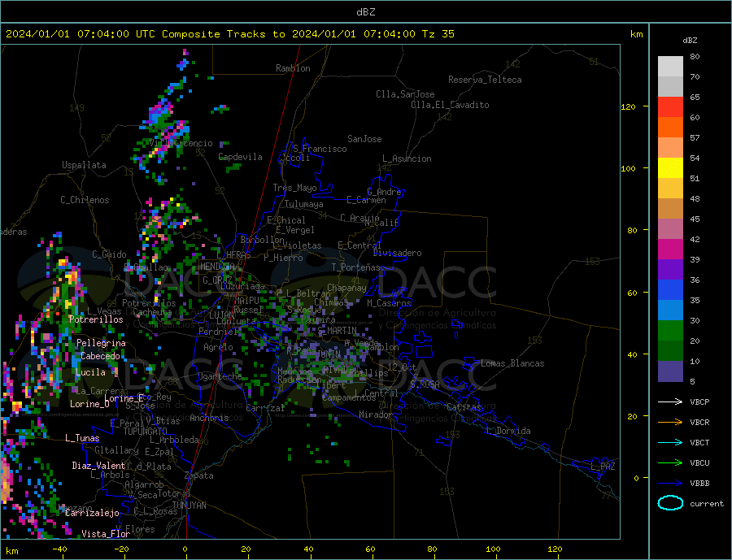The height and width of the screenshot is (560, 732).
Task: Click the L_Asuncion label
Action: (407, 158)
